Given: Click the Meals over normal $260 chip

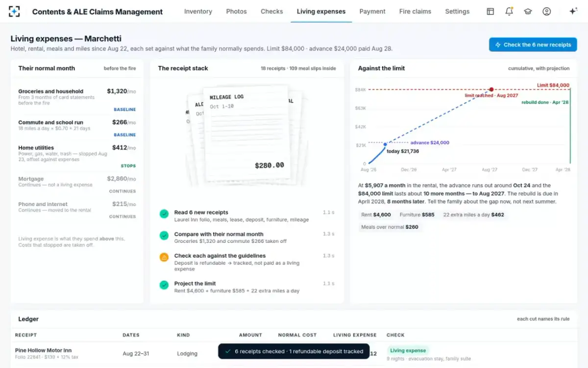Looking at the screenshot, I should 390,227.
